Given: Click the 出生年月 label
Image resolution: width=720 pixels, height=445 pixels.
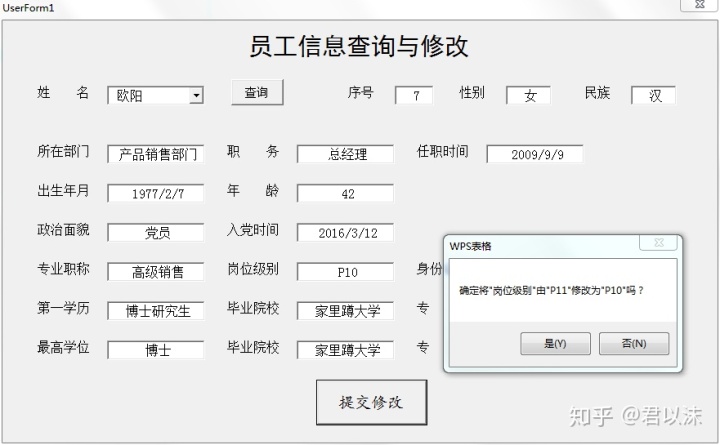Looking at the screenshot, I should 63,190.
